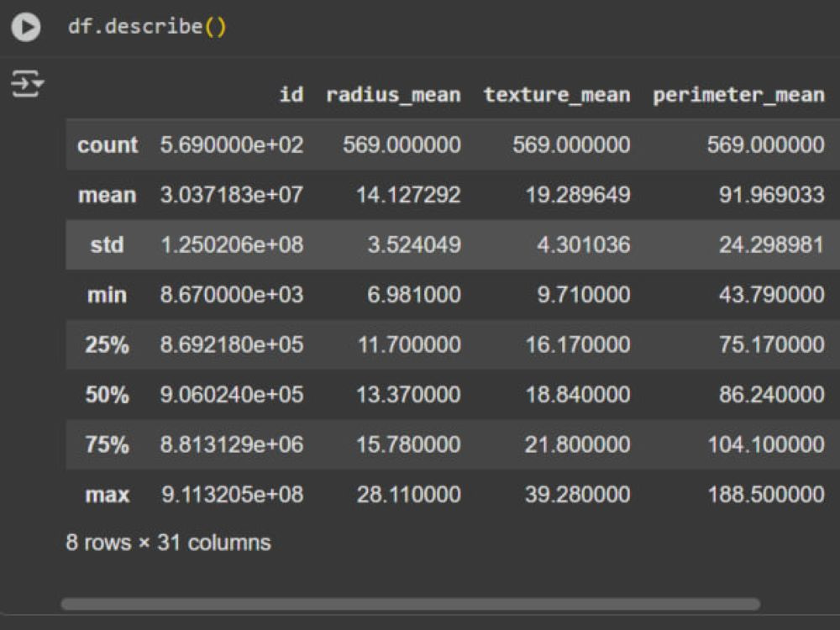The image size is (840, 630).
Task: Click the id count value 5.690000e+02
Action: tap(232, 144)
